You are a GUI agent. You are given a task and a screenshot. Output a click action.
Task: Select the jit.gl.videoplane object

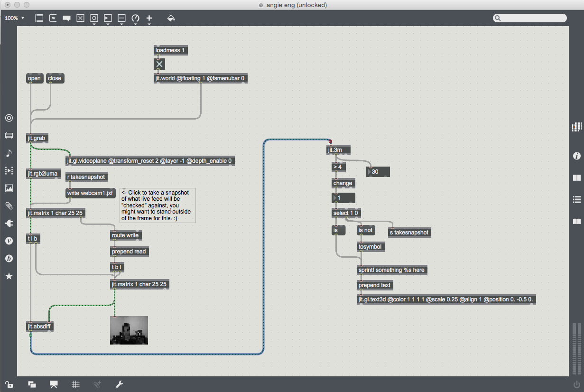150,161
